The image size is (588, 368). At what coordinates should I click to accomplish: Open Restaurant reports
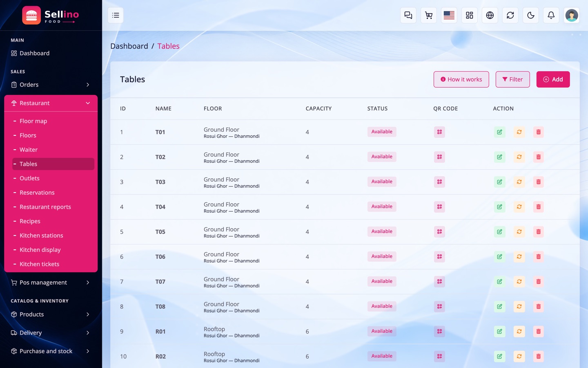click(53, 207)
